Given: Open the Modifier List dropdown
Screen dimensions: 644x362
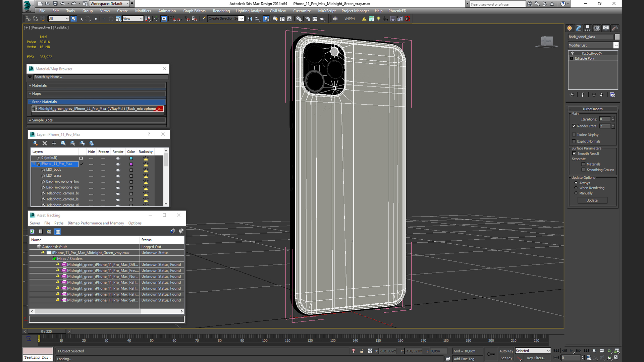Looking at the screenshot, I should (616, 45).
